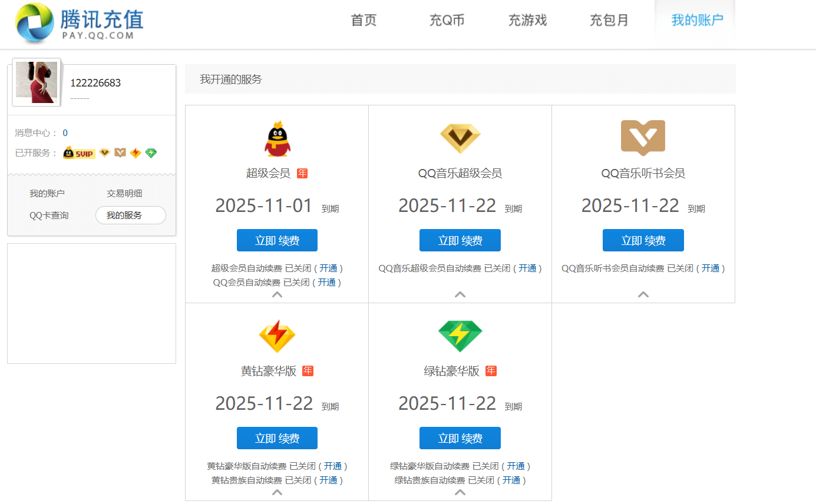Collapse the QQ音乐听书会员 card chevron
This screenshot has height=504, width=816.
[x=643, y=294]
